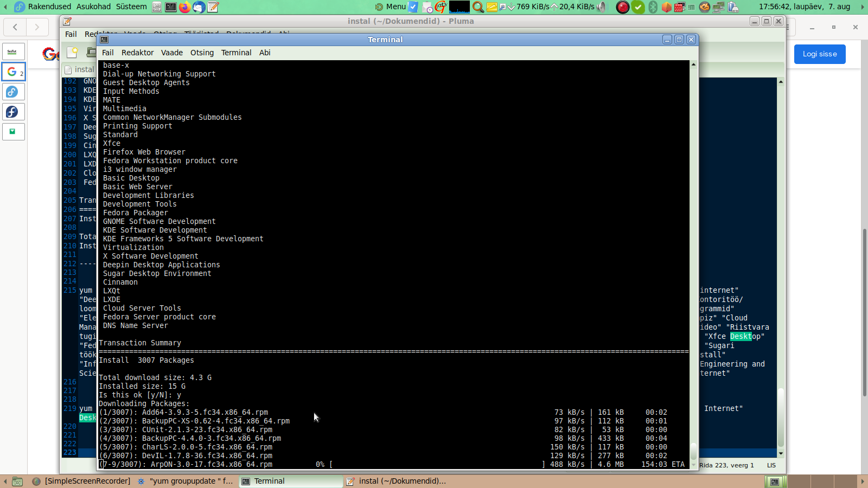Click the 'Install 3007 Packages' line in the terminal
This screenshot has height=488, width=868.
(146, 360)
